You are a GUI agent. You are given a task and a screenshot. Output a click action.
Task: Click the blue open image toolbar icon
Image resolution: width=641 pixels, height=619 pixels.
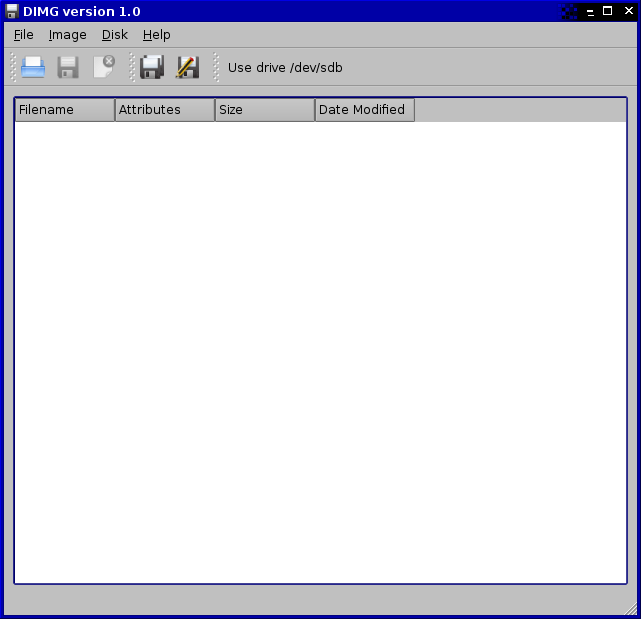pyautogui.click(x=33, y=67)
